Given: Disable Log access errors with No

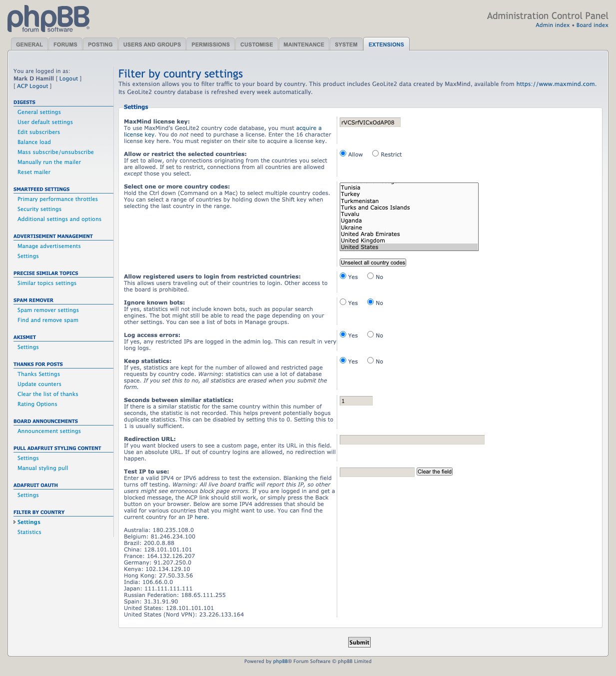Looking at the screenshot, I should coord(371,334).
